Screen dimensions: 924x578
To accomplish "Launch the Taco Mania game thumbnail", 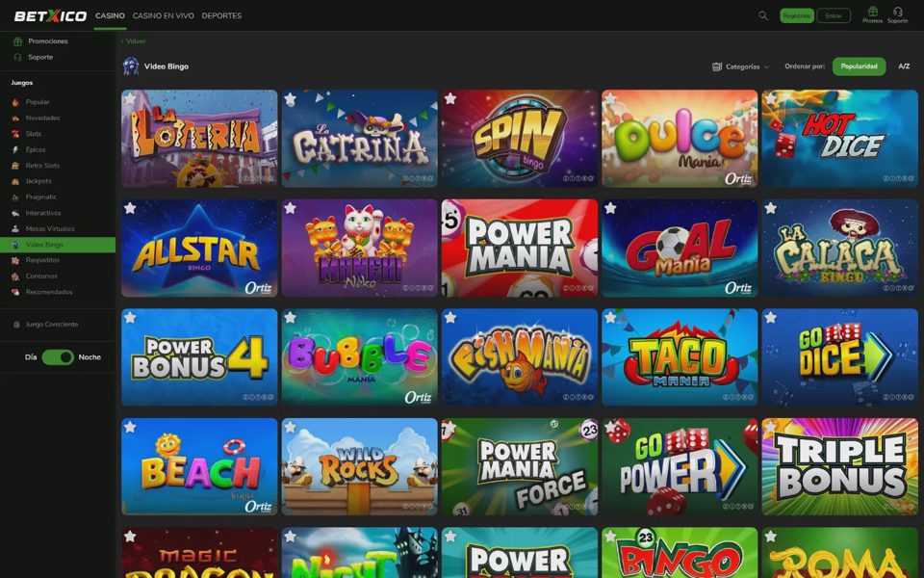I will (680, 357).
